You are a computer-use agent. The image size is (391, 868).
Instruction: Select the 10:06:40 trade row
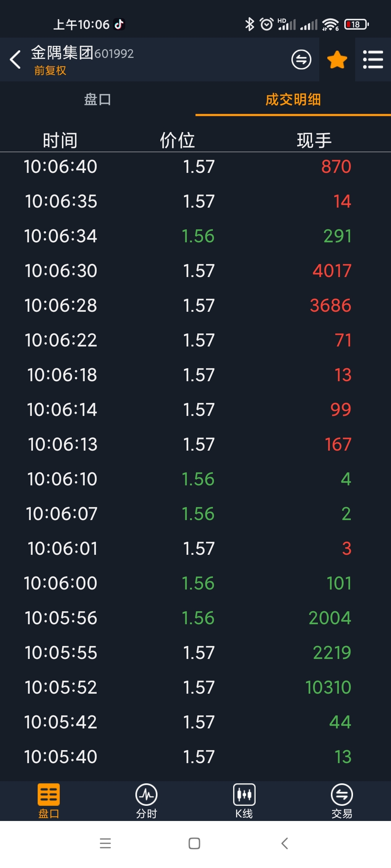(x=195, y=167)
